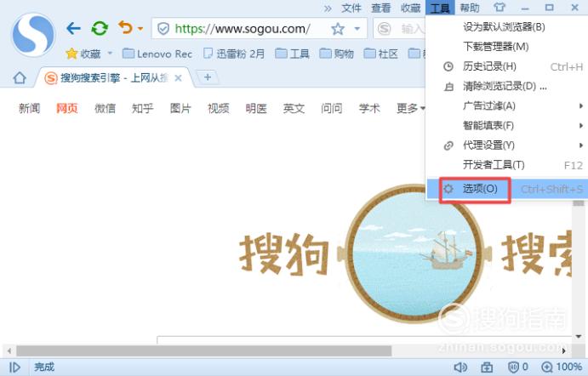
Task: Expand the 收藏 dropdown arrow
Action: tap(110, 54)
